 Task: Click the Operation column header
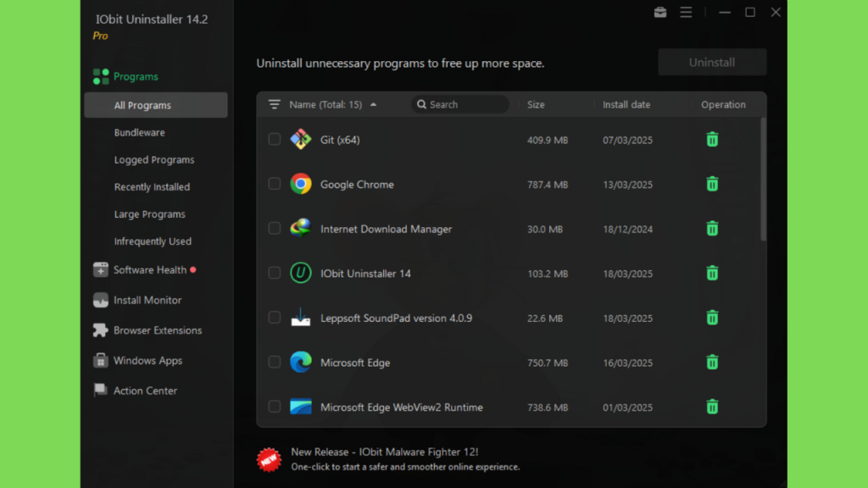click(723, 104)
